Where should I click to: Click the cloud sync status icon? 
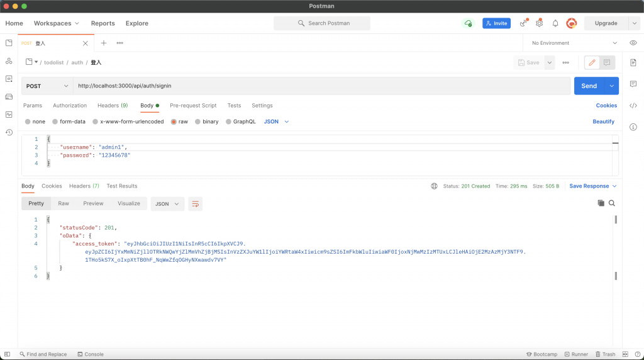(468, 23)
